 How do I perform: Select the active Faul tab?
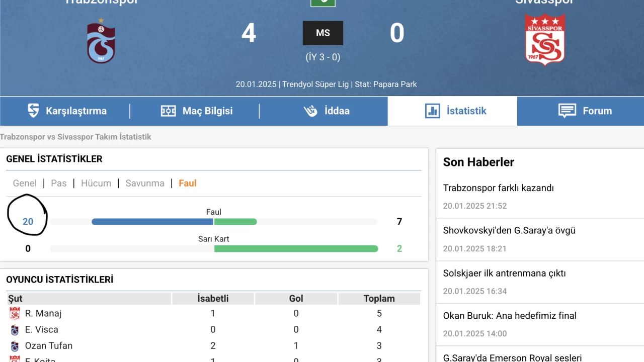tap(187, 183)
